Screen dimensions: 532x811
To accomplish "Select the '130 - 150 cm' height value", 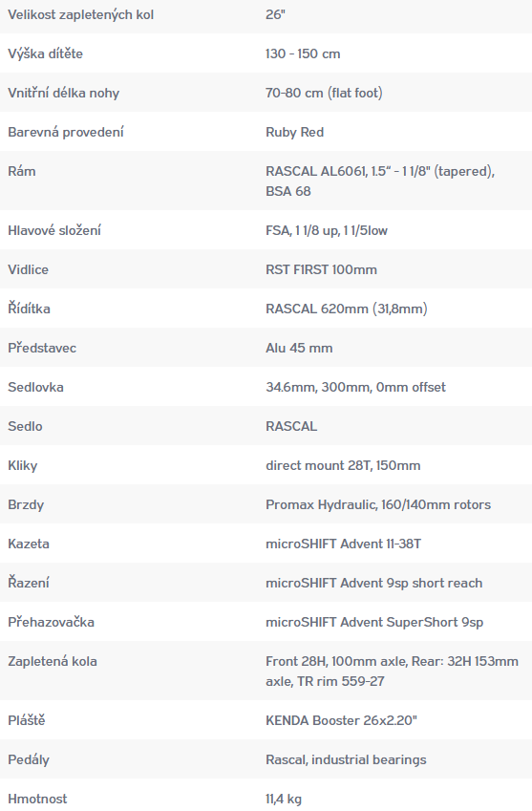I will pyautogui.click(x=303, y=53).
